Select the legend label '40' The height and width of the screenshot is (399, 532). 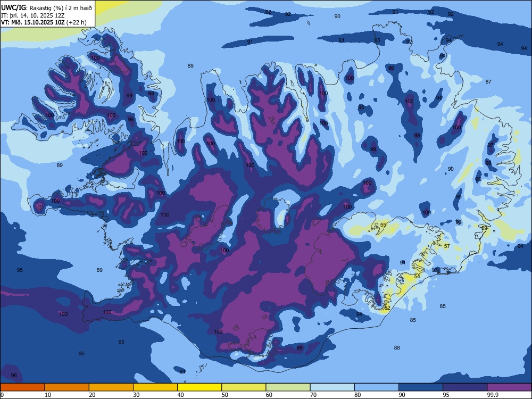point(180,395)
